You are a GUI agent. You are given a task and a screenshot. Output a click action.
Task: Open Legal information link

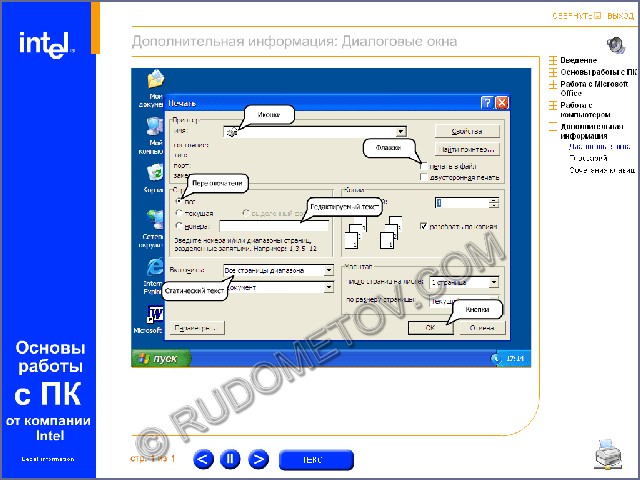[48, 459]
